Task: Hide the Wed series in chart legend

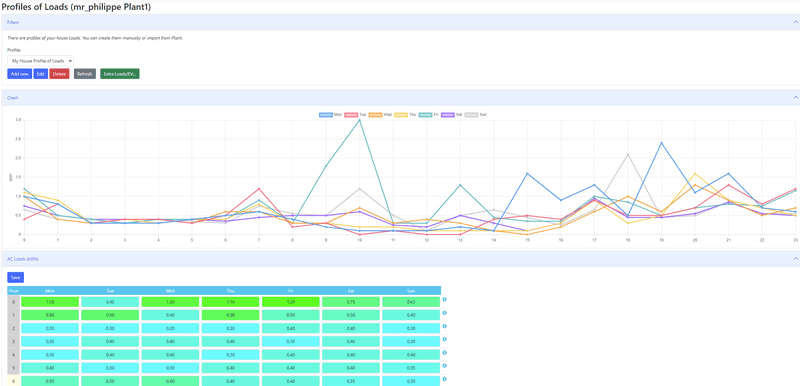Action: click(x=381, y=115)
